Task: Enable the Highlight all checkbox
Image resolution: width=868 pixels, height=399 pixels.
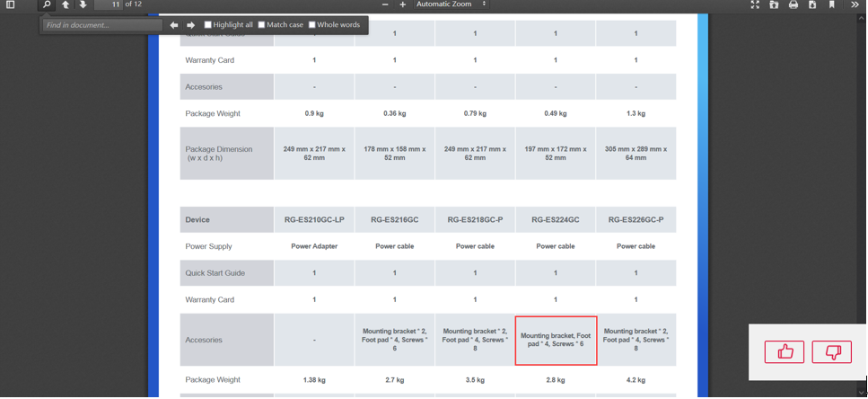Action: (x=208, y=25)
